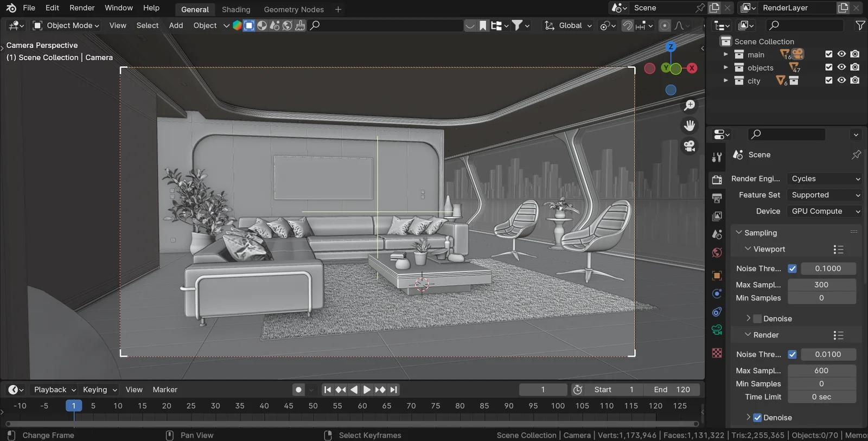
Task: Expand the objects collection in Outliner
Action: pyautogui.click(x=726, y=67)
